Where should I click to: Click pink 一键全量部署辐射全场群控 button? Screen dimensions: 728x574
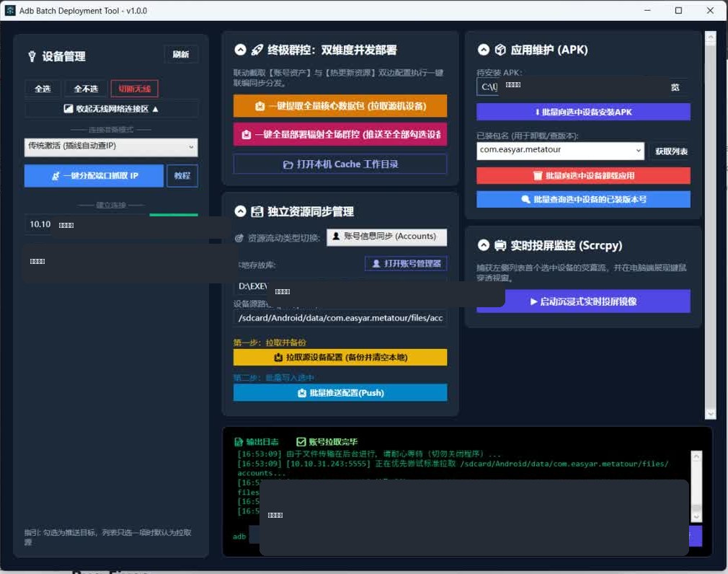pyautogui.click(x=340, y=135)
